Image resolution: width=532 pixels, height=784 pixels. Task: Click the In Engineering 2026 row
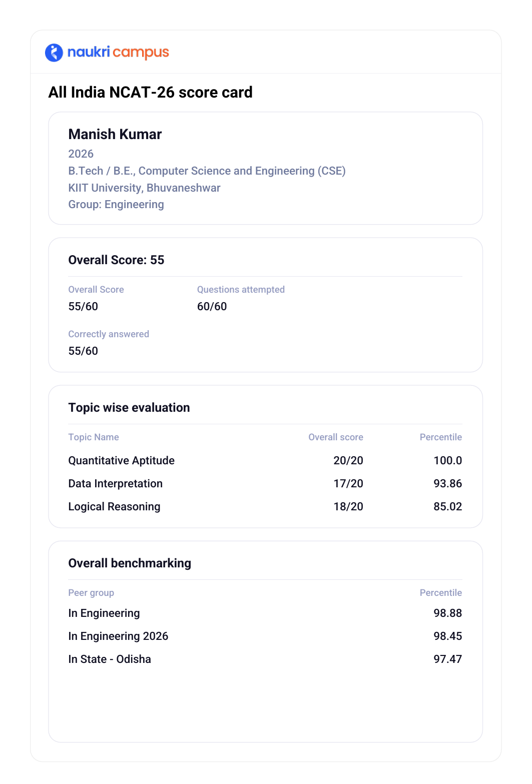pos(265,636)
